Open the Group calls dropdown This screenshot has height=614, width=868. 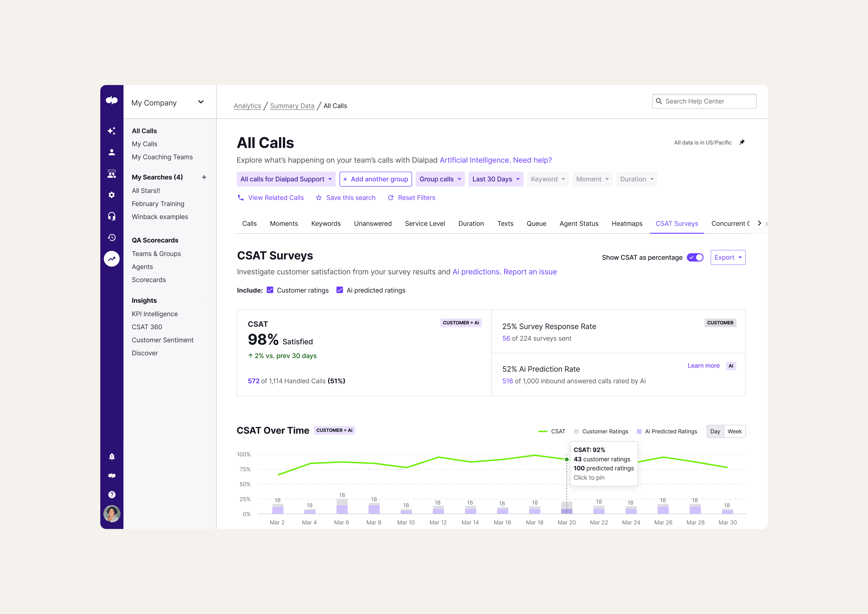coord(440,179)
